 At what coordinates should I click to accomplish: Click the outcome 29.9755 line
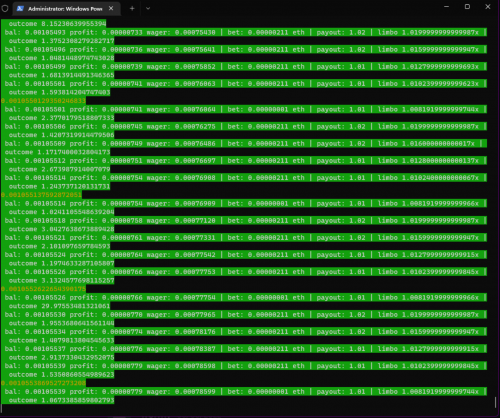click(59, 306)
